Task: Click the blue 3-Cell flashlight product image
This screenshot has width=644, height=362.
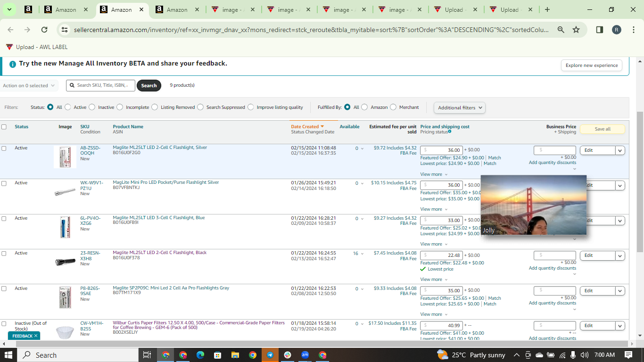Action: (x=65, y=227)
